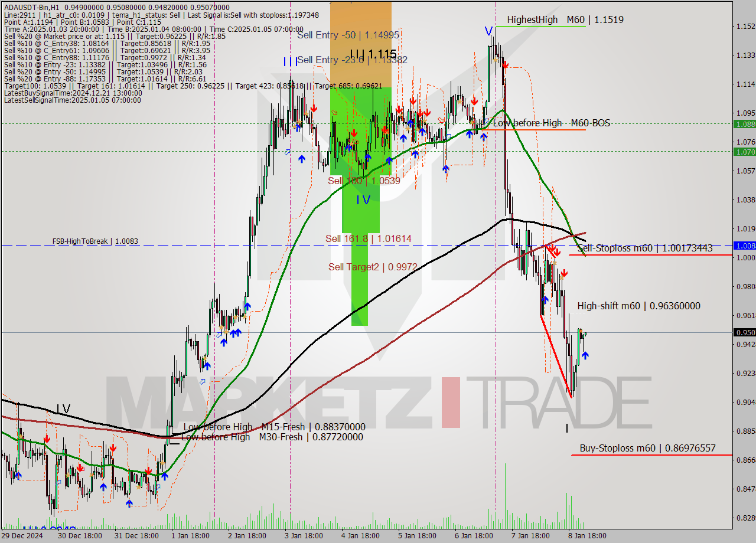Click the 'High-shift m60 | 0.96360000' label

pos(639,306)
